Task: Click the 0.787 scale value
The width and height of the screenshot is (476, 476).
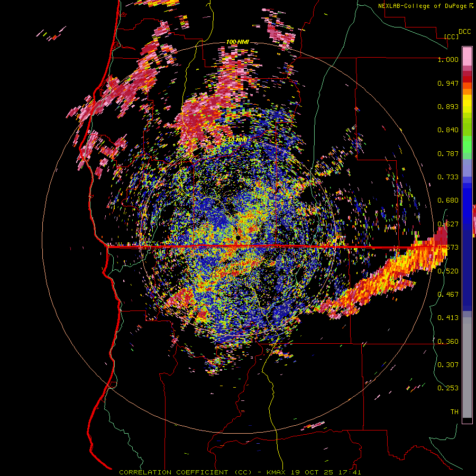Action: (448, 153)
